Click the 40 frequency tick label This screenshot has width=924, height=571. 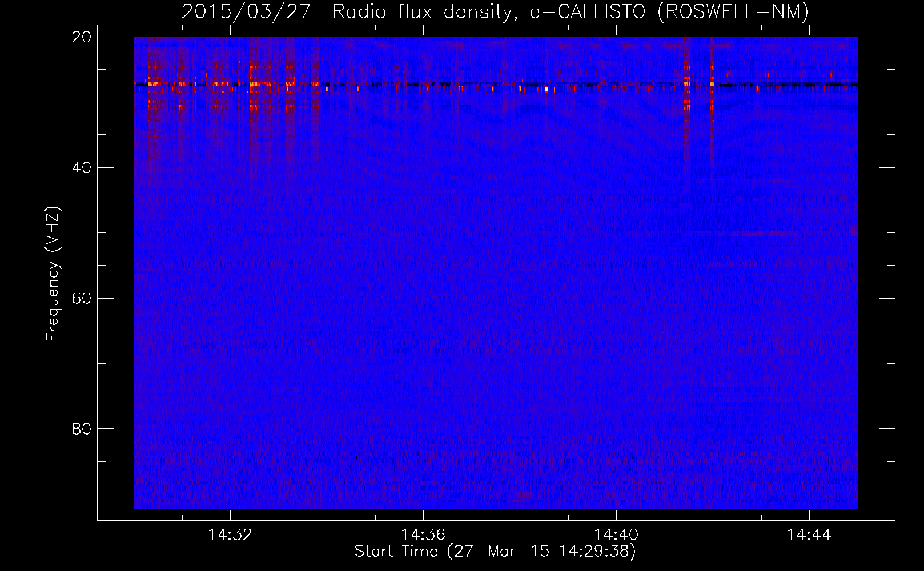coord(82,167)
